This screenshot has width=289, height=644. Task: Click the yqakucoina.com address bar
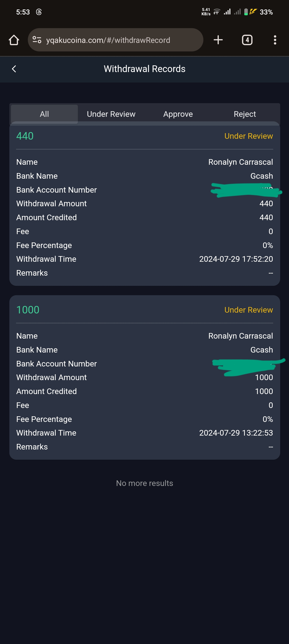click(108, 40)
